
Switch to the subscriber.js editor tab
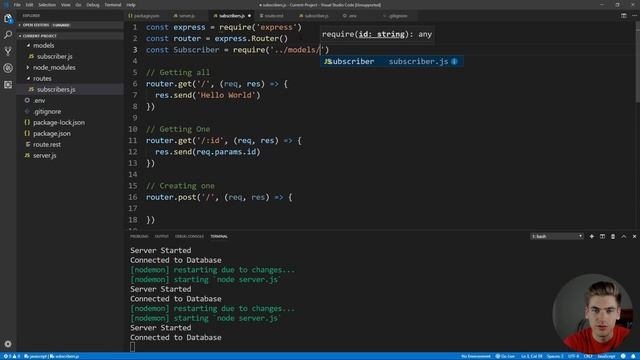pos(316,16)
